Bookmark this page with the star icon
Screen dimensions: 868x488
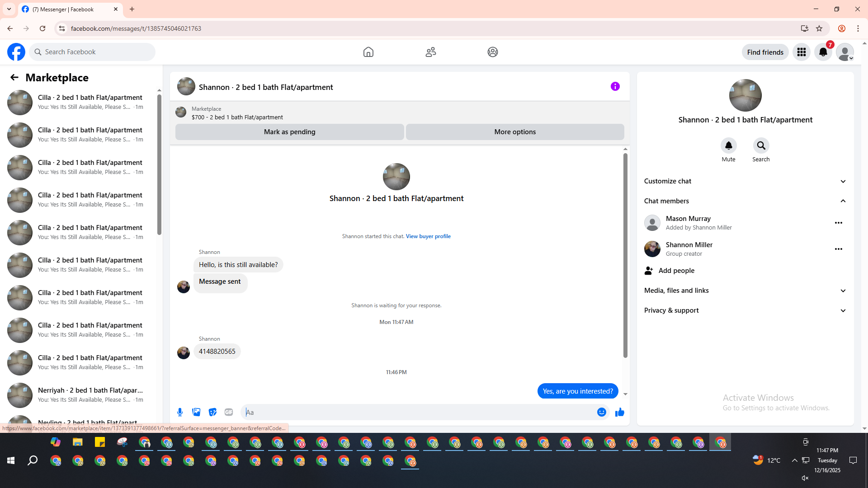pyautogui.click(x=819, y=28)
